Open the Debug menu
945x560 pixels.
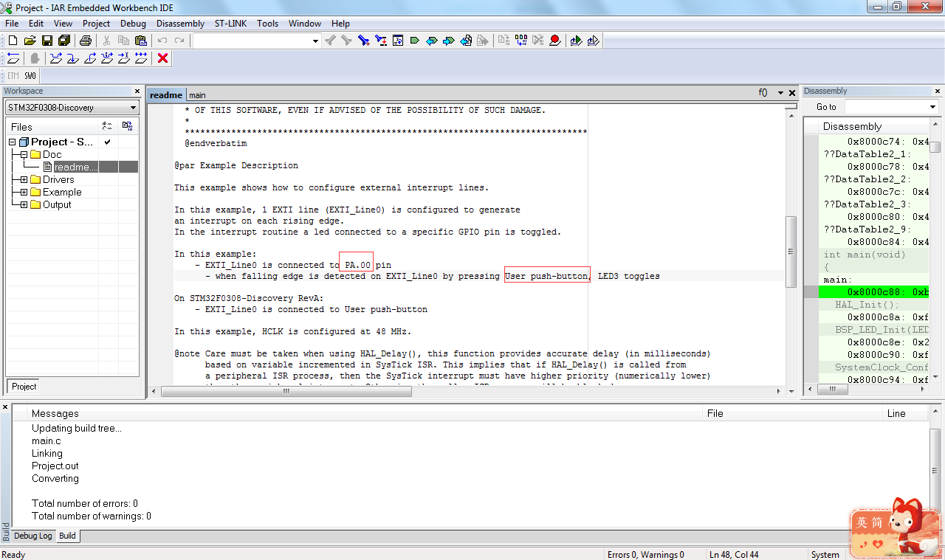tap(133, 24)
